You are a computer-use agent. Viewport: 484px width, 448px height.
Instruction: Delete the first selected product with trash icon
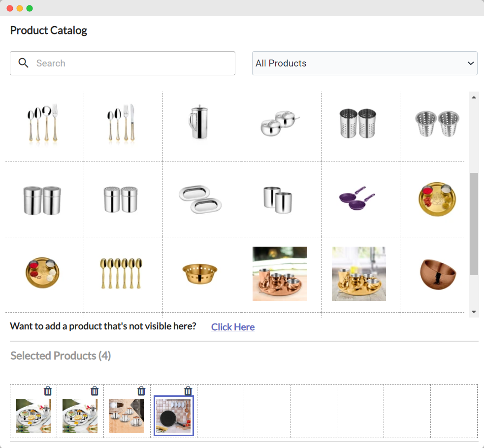[x=48, y=391]
